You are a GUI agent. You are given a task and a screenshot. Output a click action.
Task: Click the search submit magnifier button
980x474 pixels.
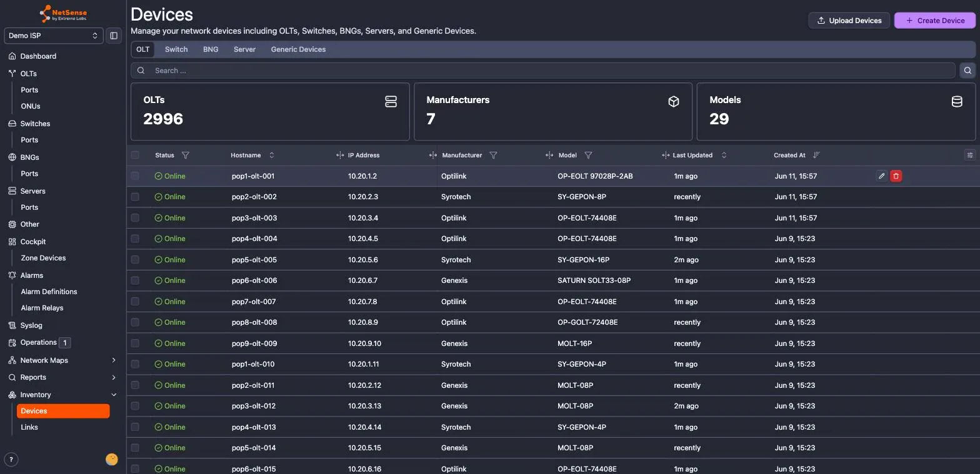coord(967,71)
